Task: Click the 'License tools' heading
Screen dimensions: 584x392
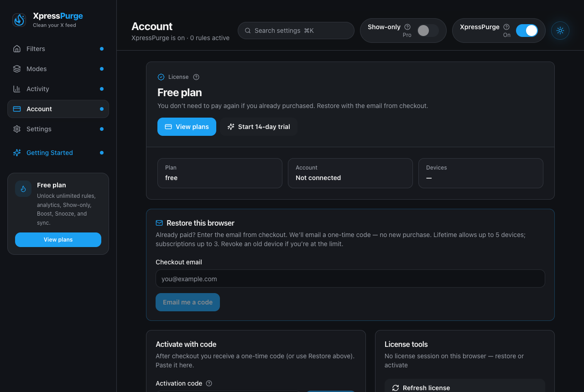Action: [x=406, y=344]
